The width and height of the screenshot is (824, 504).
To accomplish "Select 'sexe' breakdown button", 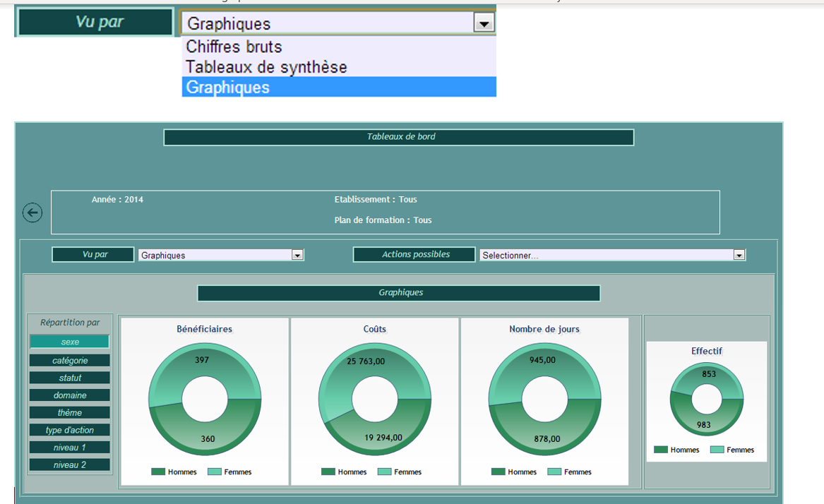I will [70, 342].
